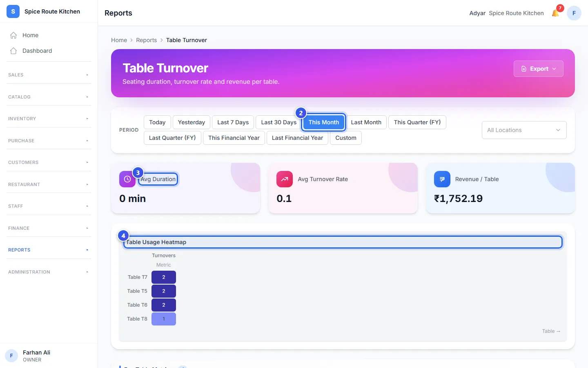588x368 pixels.
Task: Expand the Inventory sidebar section
Action: pyautogui.click(x=49, y=119)
